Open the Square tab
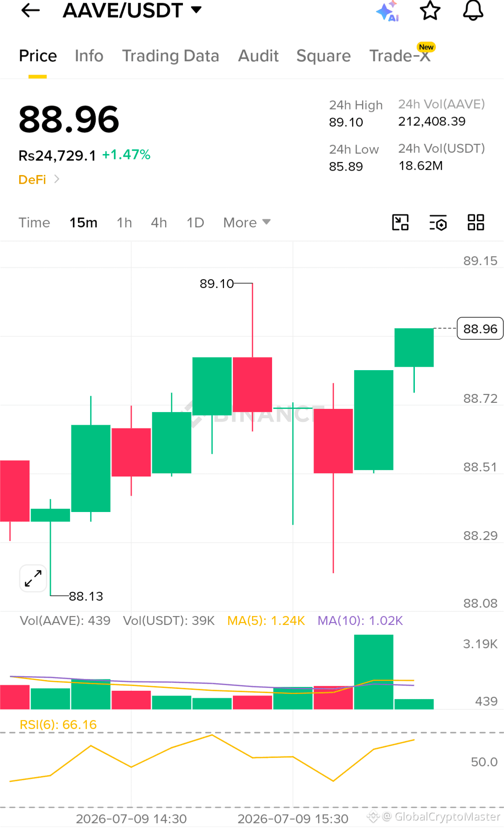The width and height of the screenshot is (504, 828). (323, 56)
